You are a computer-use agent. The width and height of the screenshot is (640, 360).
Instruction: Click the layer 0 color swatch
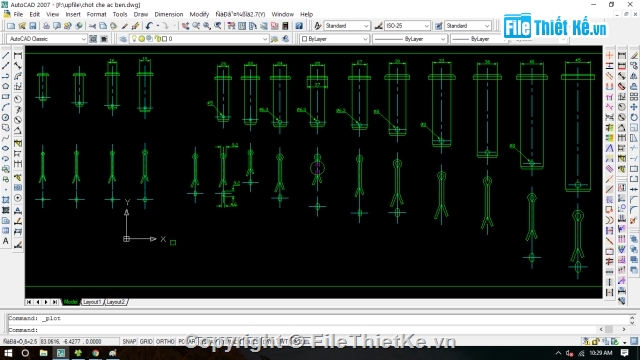click(164, 39)
